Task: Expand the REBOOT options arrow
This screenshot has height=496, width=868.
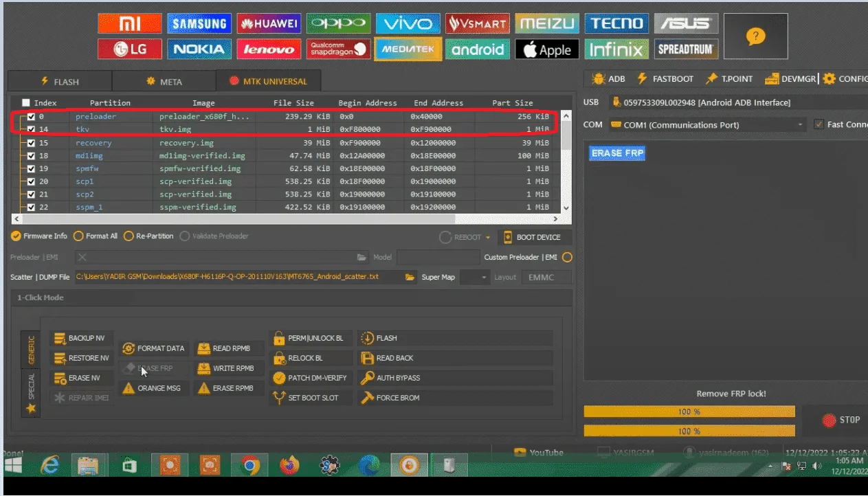Action: [488, 237]
